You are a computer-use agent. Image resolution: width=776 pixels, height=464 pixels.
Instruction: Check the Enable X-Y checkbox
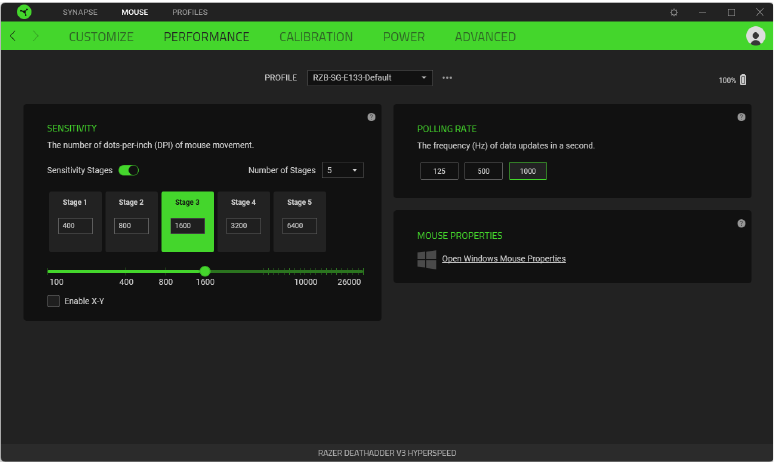pos(53,301)
